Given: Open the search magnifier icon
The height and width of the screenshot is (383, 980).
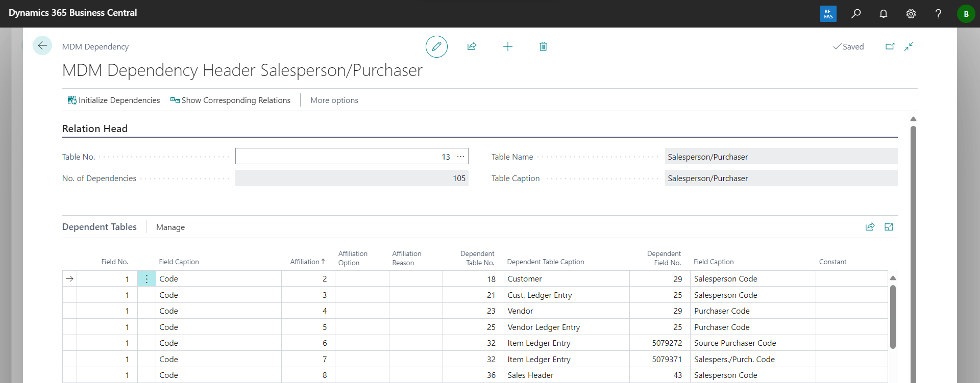Looking at the screenshot, I should coord(856,14).
